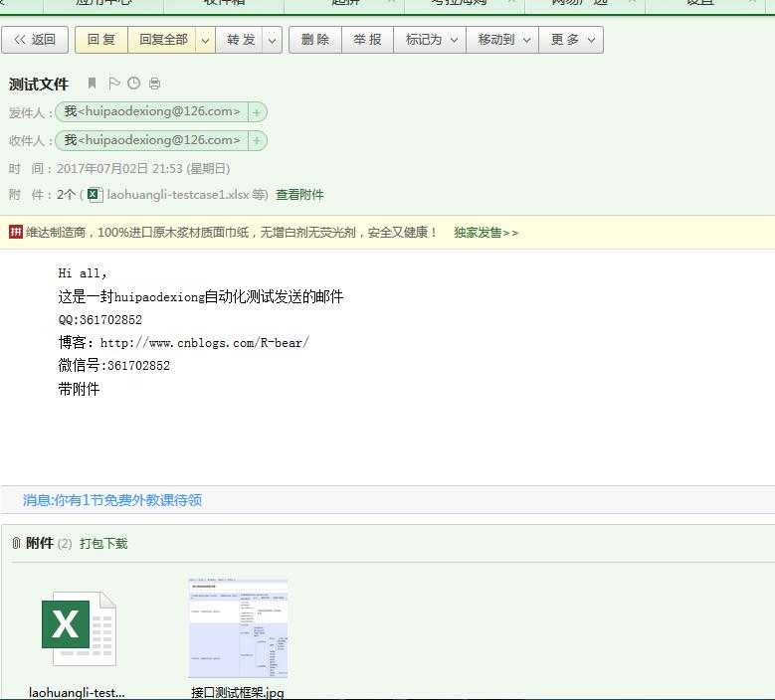The height and width of the screenshot is (700, 775).
Task: Click the subject title 测试文件
Action: point(38,84)
